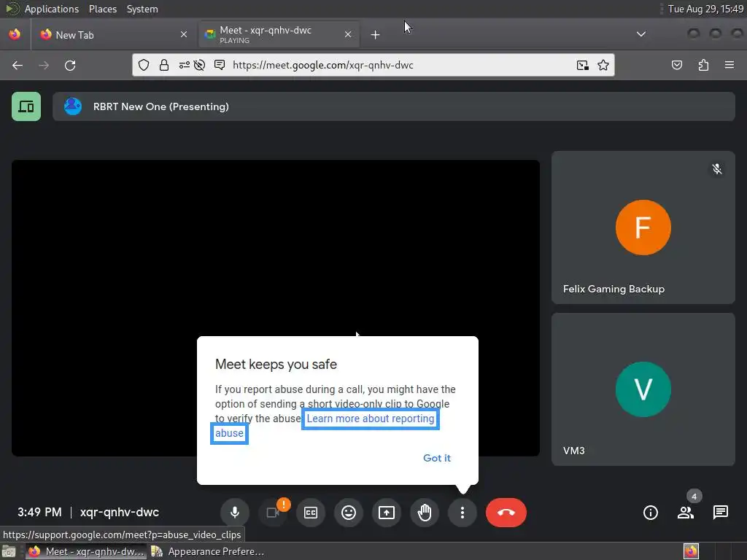The width and height of the screenshot is (747, 560).
Task: Show site security padlock info
Action: click(164, 65)
